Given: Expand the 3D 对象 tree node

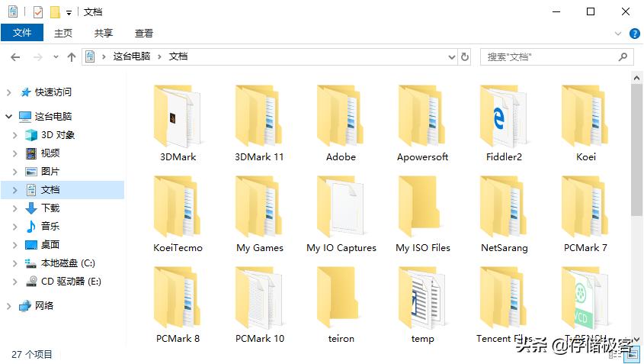Looking at the screenshot, I should 15,135.
